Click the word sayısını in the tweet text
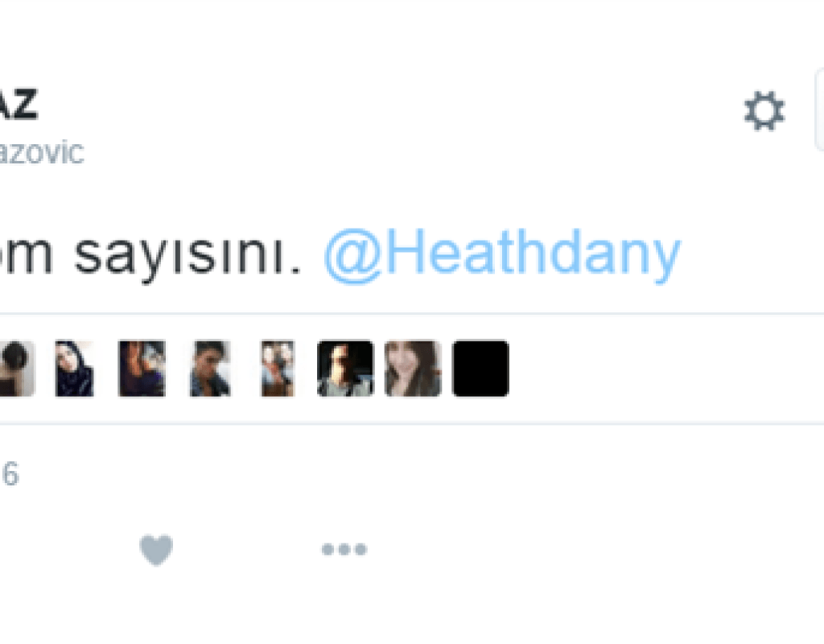 (x=187, y=255)
